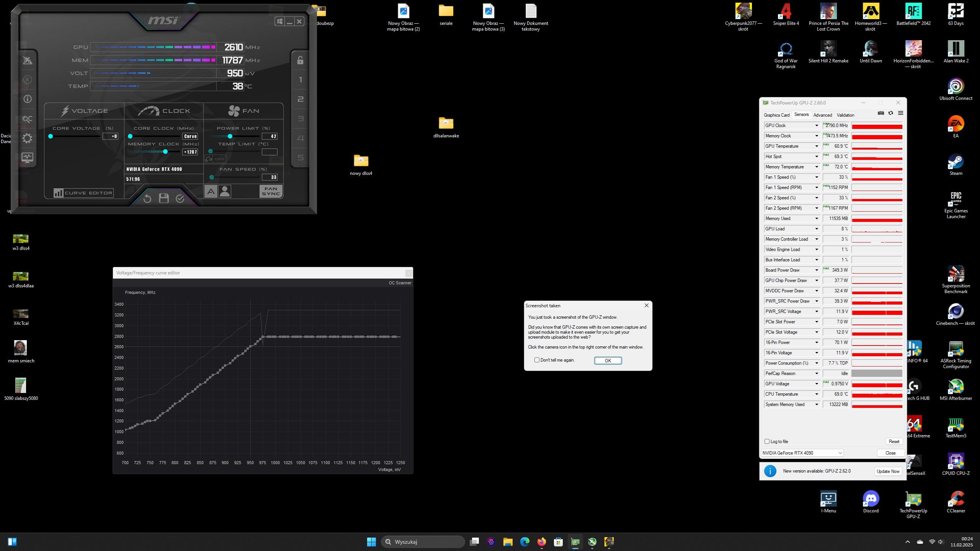Viewport: 980px width, 551px height.
Task: Switch to the Graphics Card tab
Action: (776, 115)
